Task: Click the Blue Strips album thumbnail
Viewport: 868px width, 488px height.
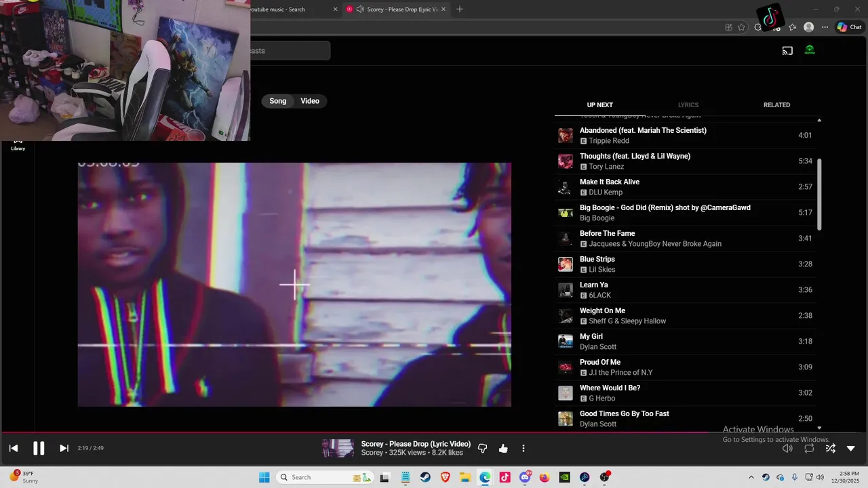Action: 565,264
